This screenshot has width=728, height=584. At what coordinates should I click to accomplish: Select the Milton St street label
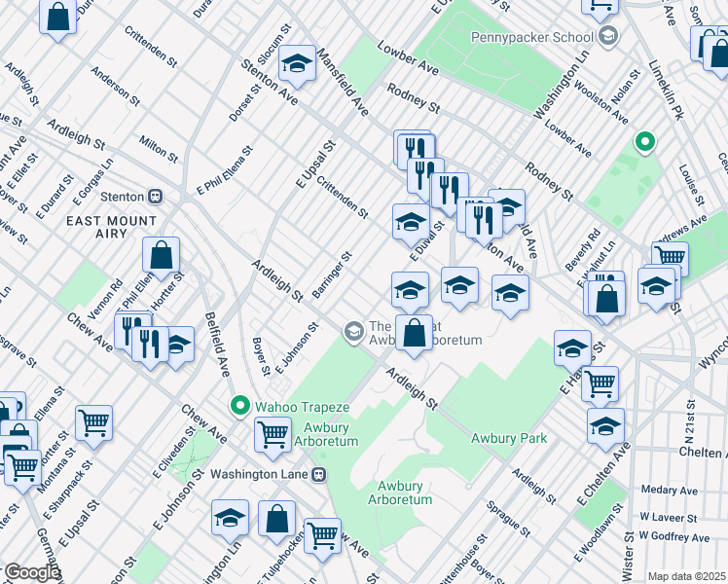[159, 149]
